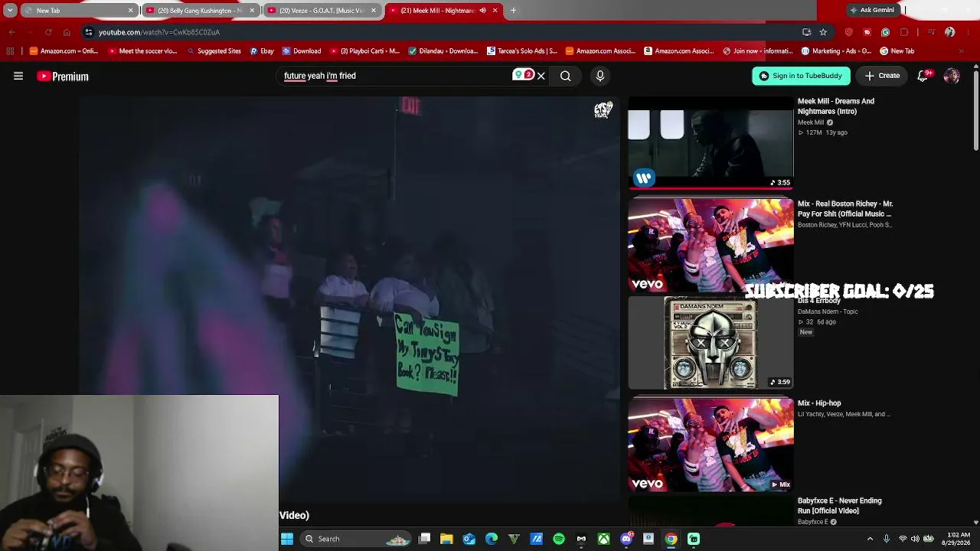Open a new browser tab with plus

pyautogui.click(x=513, y=11)
